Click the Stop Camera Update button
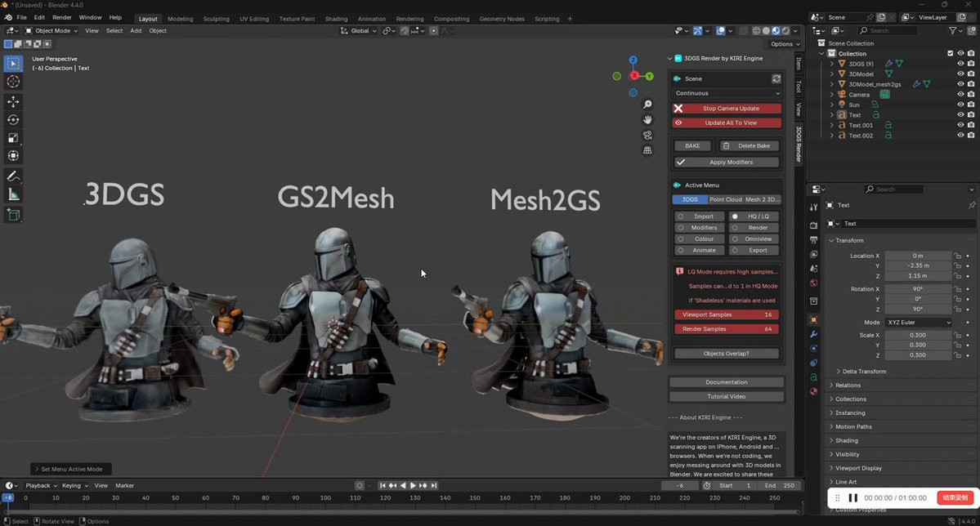 727,108
